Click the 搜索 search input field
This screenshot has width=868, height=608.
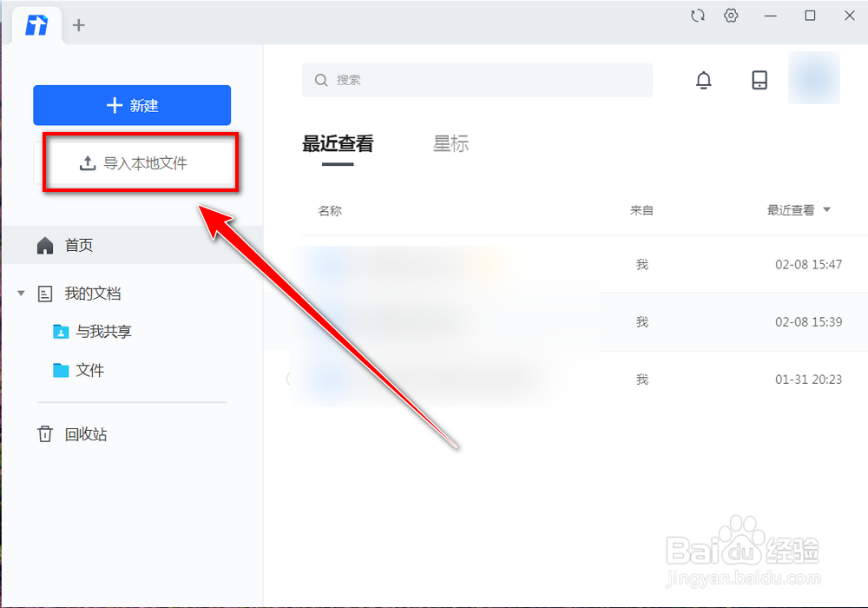pos(477,80)
